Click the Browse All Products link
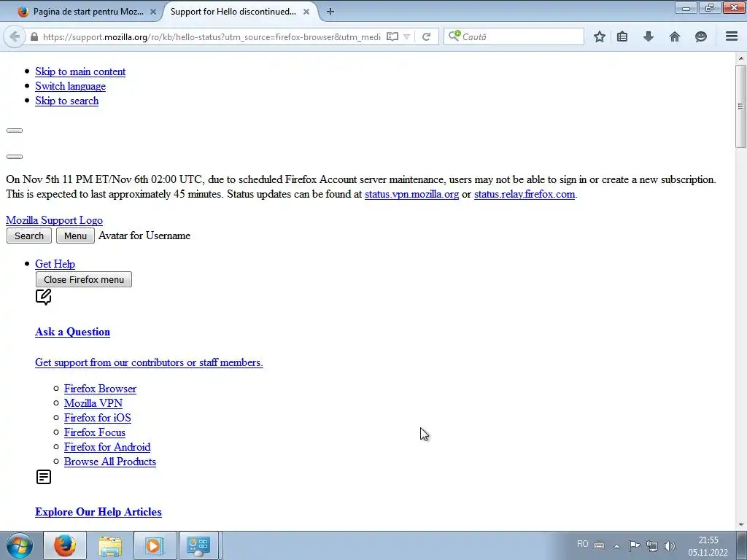This screenshot has width=747, height=560. pos(110,462)
